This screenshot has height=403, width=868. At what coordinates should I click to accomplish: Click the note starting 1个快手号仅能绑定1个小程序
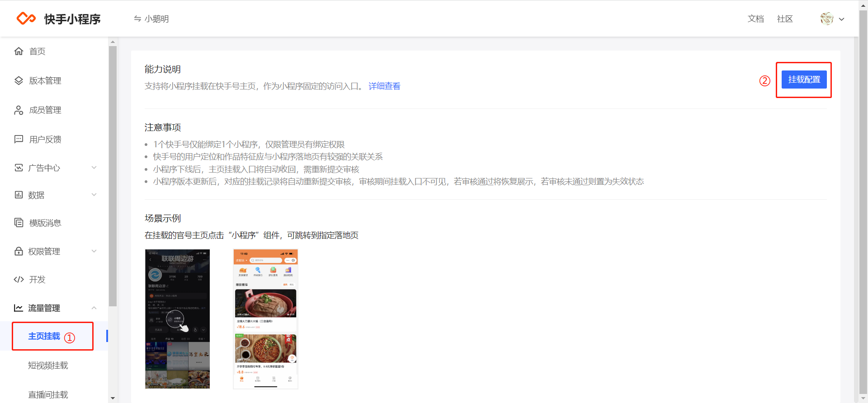pyautogui.click(x=249, y=145)
